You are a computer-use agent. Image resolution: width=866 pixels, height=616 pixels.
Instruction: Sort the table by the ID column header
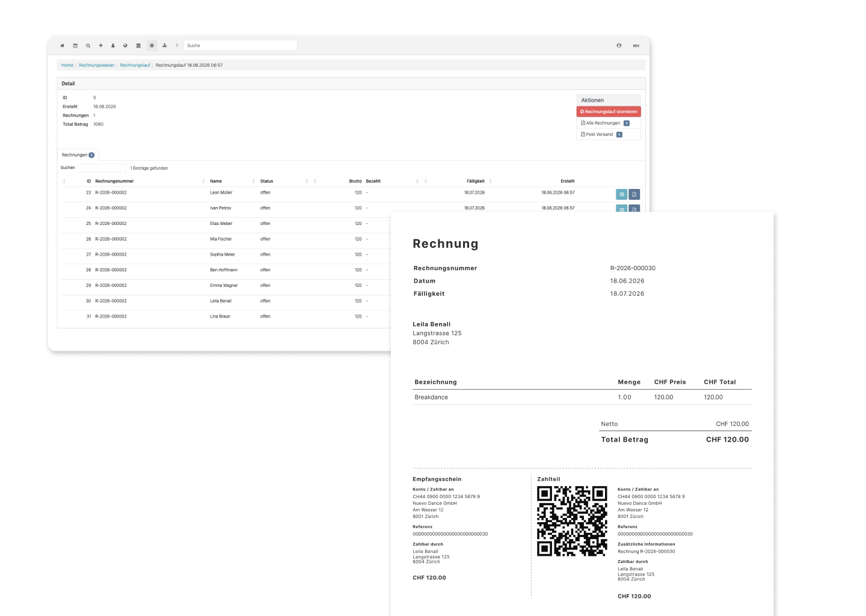(x=89, y=181)
